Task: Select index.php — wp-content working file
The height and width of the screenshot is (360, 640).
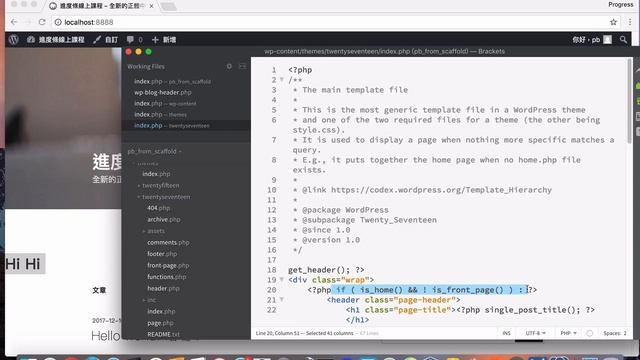Action: (x=186, y=104)
